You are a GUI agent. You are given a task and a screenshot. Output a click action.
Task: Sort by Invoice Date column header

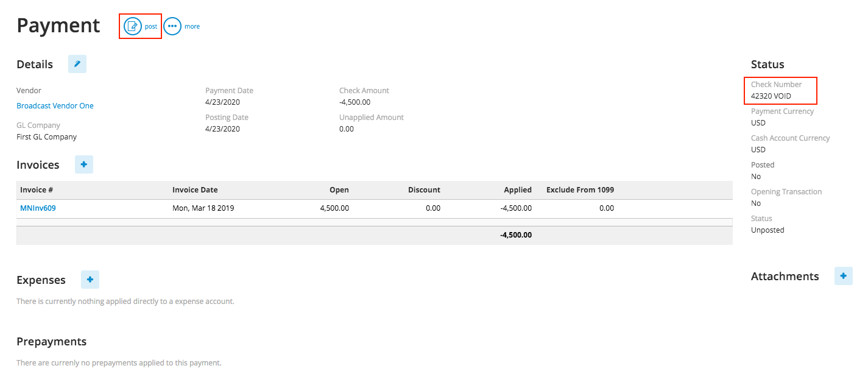195,189
